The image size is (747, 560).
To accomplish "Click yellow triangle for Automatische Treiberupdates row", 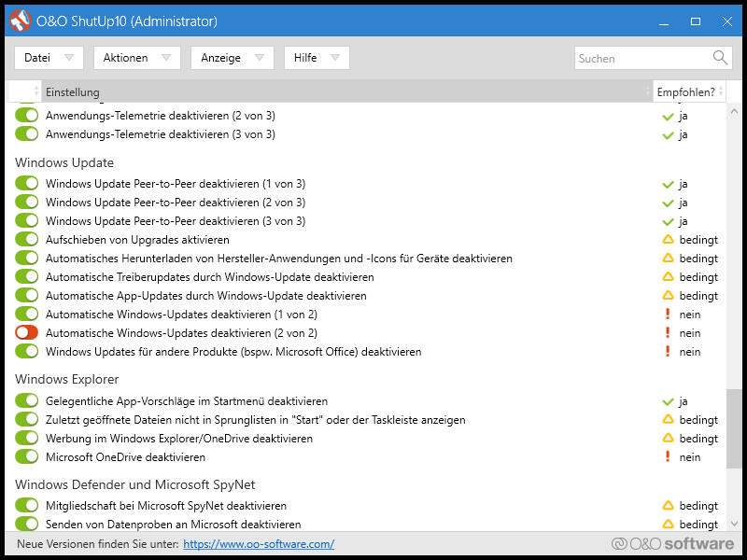I will pyautogui.click(x=668, y=276).
